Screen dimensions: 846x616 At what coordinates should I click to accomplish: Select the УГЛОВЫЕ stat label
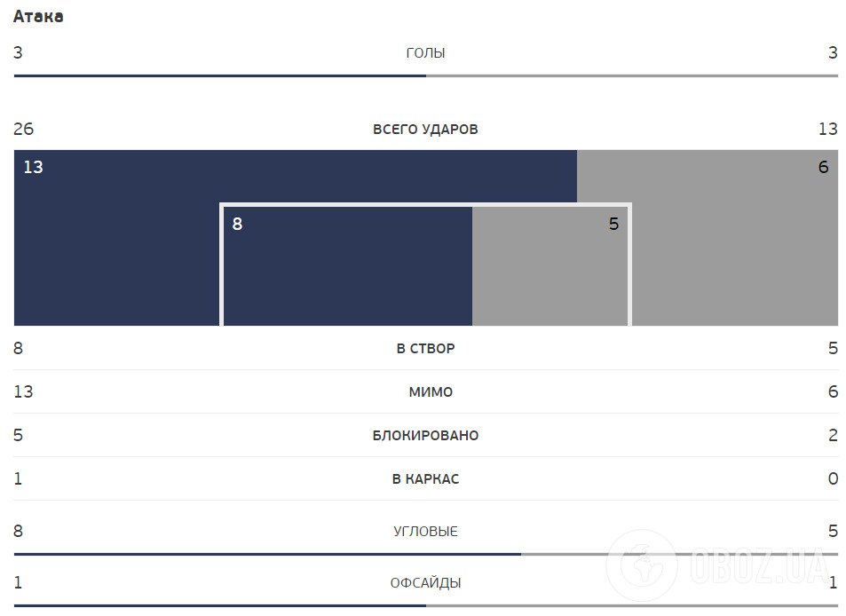[425, 532]
